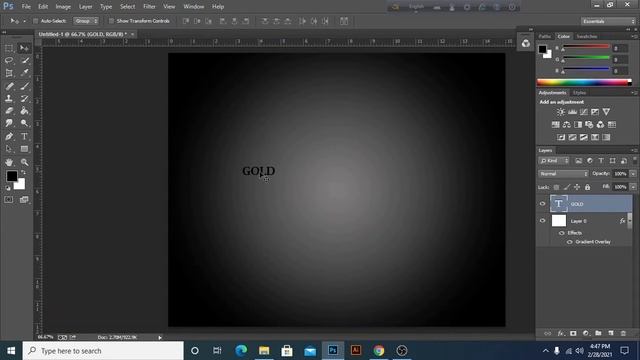Select the Paint Bucket tool
Image resolution: width=640 pixels, height=360 pixels.
click(24, 111)
